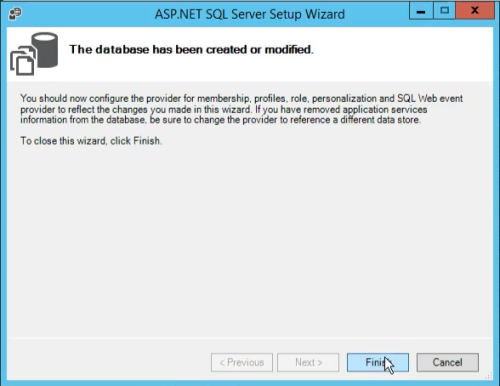This screenshot has height=386, width=500.
Task: Minimize the Setup Wizard window
Action: (x=421, y=12)
